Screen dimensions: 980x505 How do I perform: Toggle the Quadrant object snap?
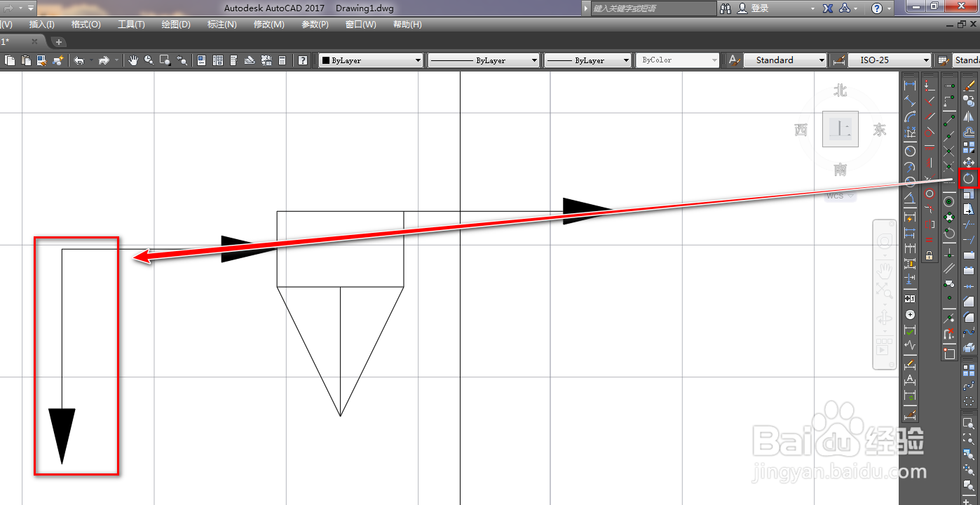pos(948,217)
